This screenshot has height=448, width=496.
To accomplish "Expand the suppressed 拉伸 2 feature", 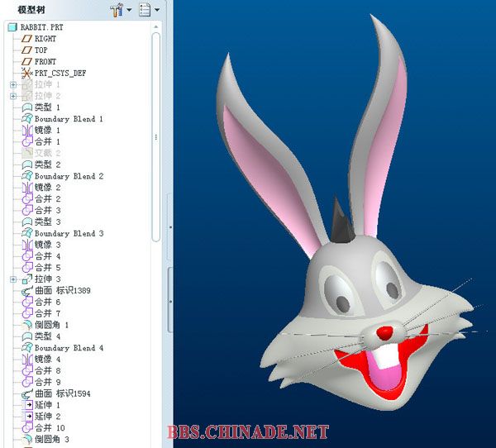I will coord(13,96).
